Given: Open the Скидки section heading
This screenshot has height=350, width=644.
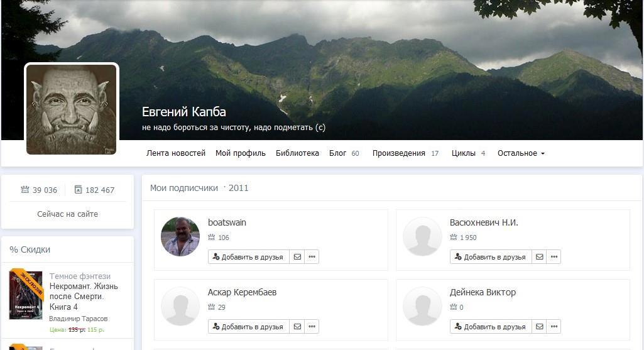Looking at the screenshot, I should pyautogui.click(x=30, y=249).
